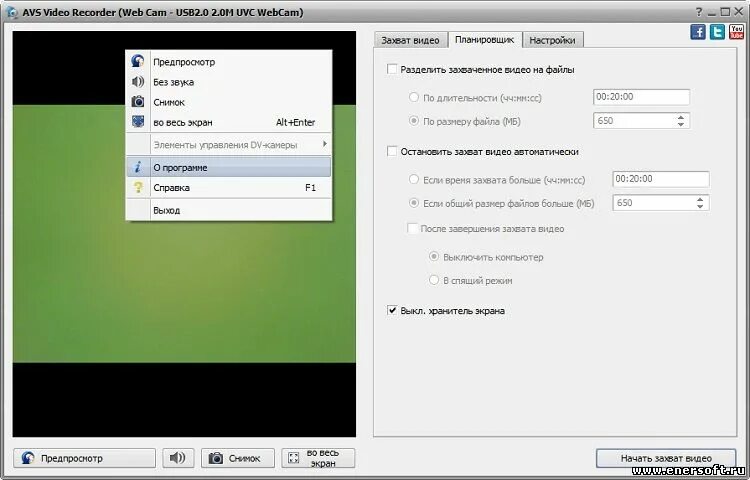Click question icon beside Справка

coord(138,187)
